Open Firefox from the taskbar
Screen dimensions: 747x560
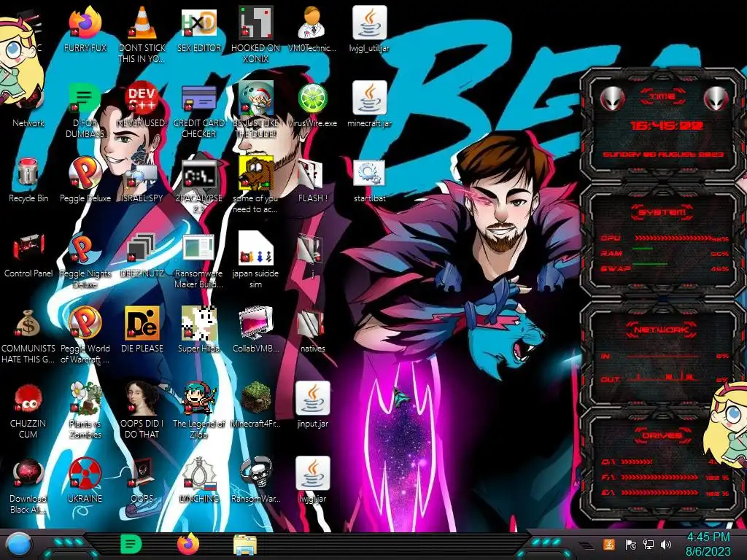click(x=188, y=543)
